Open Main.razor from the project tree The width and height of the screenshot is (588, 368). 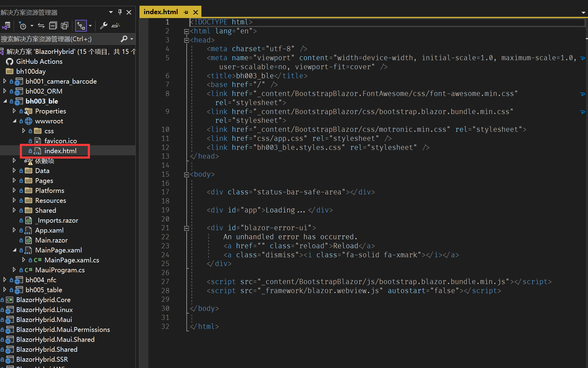click(x=51, y=240)
